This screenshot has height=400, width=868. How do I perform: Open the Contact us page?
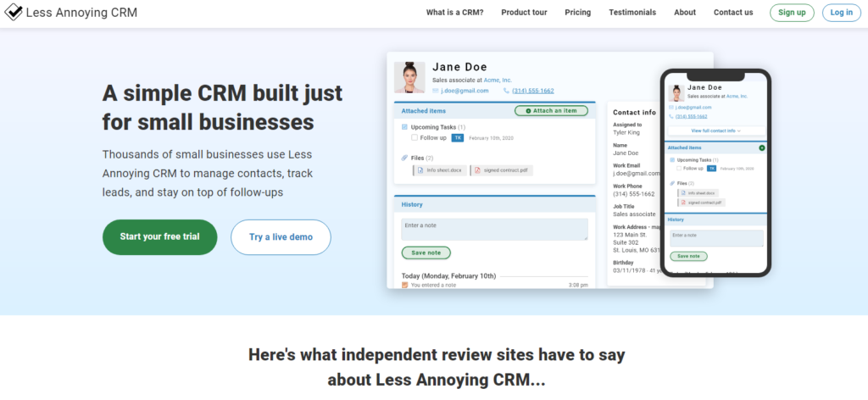(733, 12)
